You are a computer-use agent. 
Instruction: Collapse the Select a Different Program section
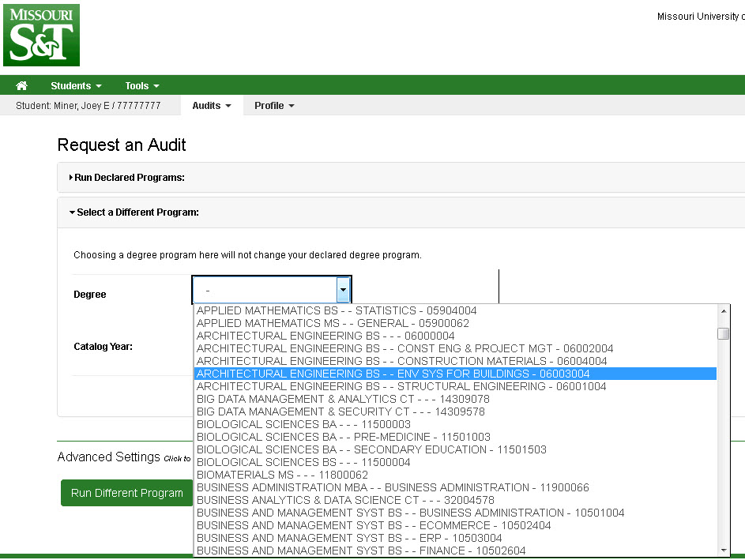point(134,212)
